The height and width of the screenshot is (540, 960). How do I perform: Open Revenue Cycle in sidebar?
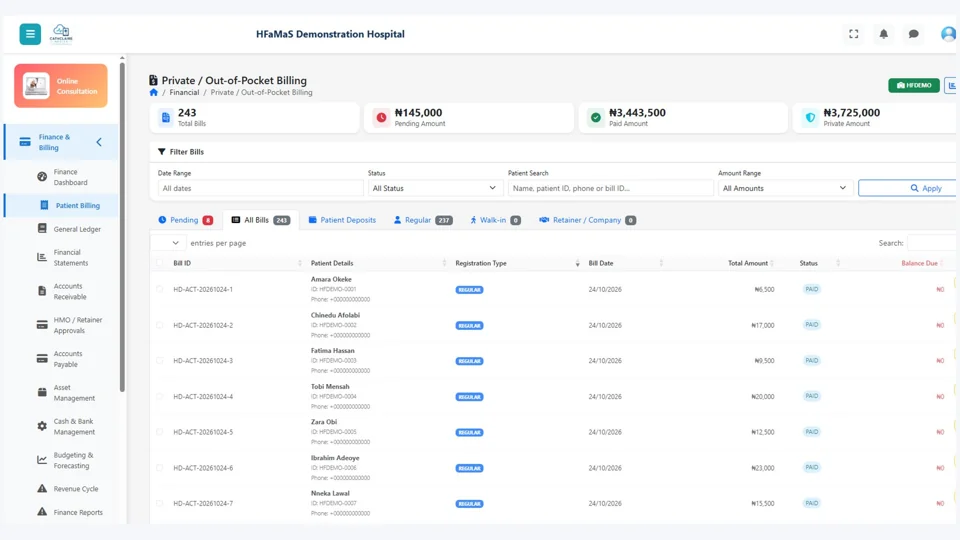coord(70,489)
